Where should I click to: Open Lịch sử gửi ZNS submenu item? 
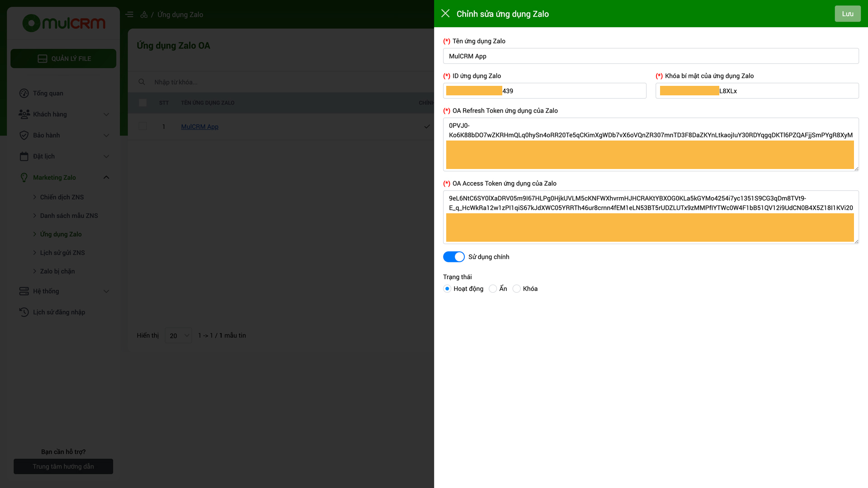pyautogui.click(x=62, y=253)
